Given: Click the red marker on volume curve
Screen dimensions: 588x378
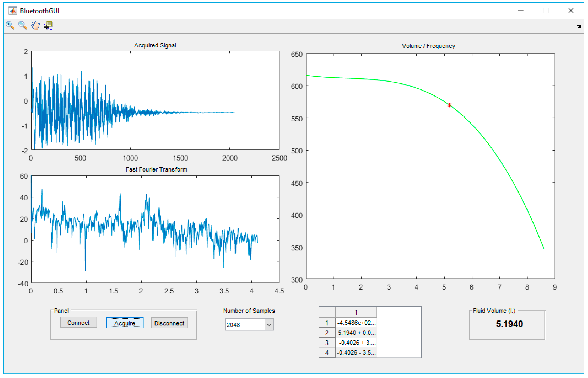Looking at the screenshot, I should [x=449, y=105].
